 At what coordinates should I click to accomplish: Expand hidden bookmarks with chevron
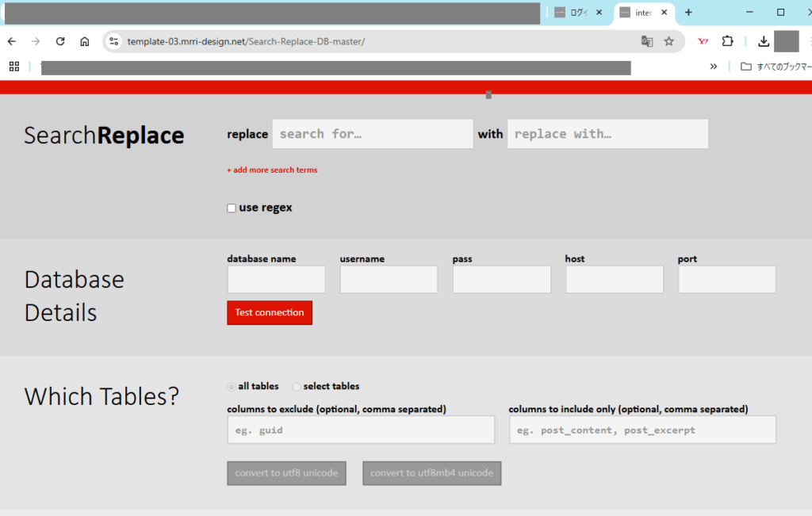coord(714,67)
